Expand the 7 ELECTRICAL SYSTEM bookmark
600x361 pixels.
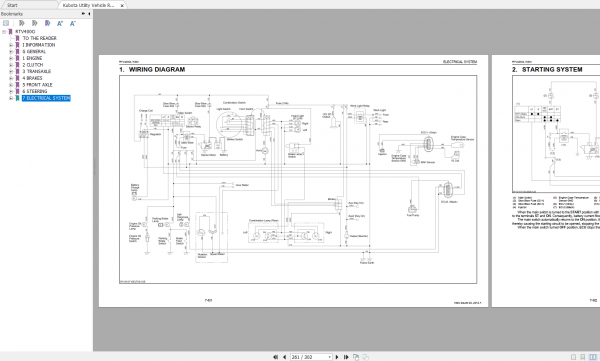[x=11, y=98]
